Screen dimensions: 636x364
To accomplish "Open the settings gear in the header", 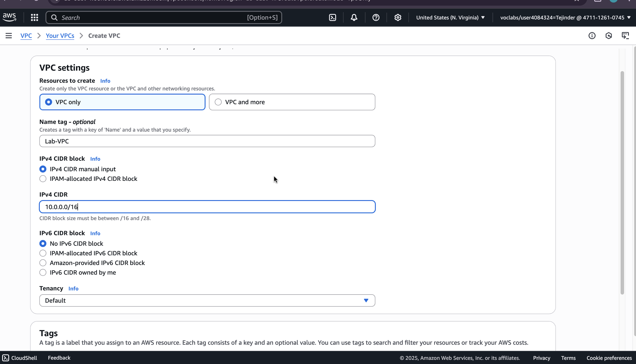I will 398,17.
